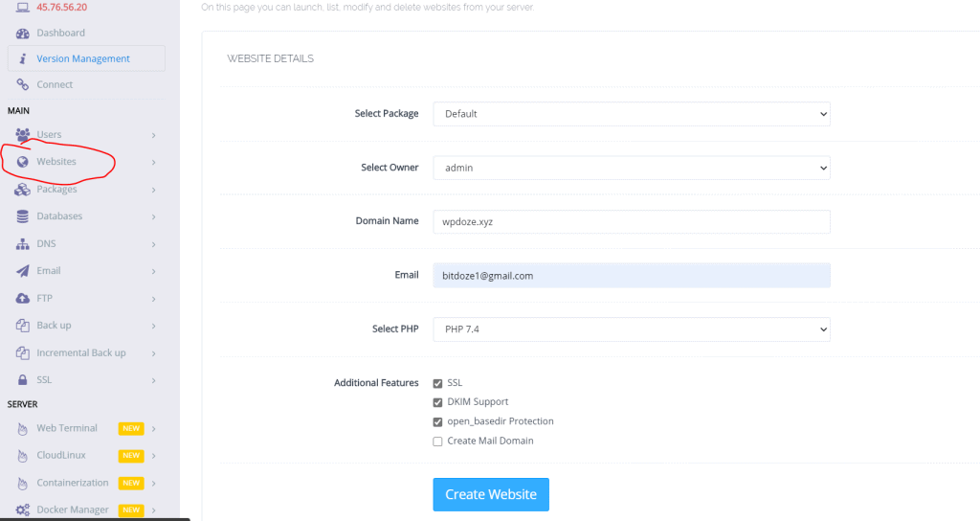Image resolution: width=980 pixels, height=521 pixels.
Task: Click the Email paper plane icon
Action: (x=23, y=271)
